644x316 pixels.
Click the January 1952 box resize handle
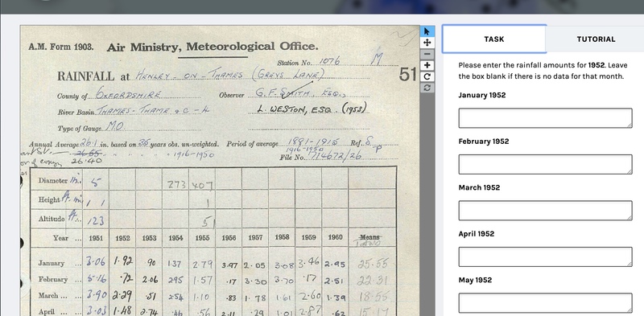[630, 125]
